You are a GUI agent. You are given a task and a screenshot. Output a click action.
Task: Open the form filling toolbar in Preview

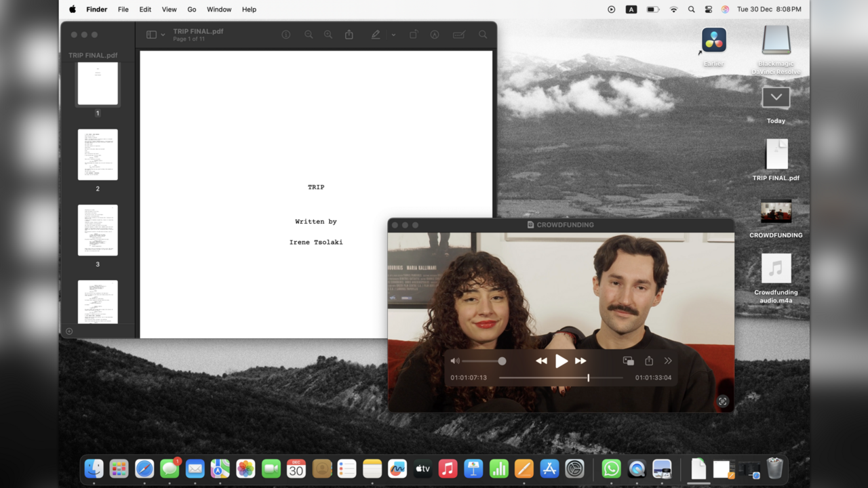click(x=458, y=35)
